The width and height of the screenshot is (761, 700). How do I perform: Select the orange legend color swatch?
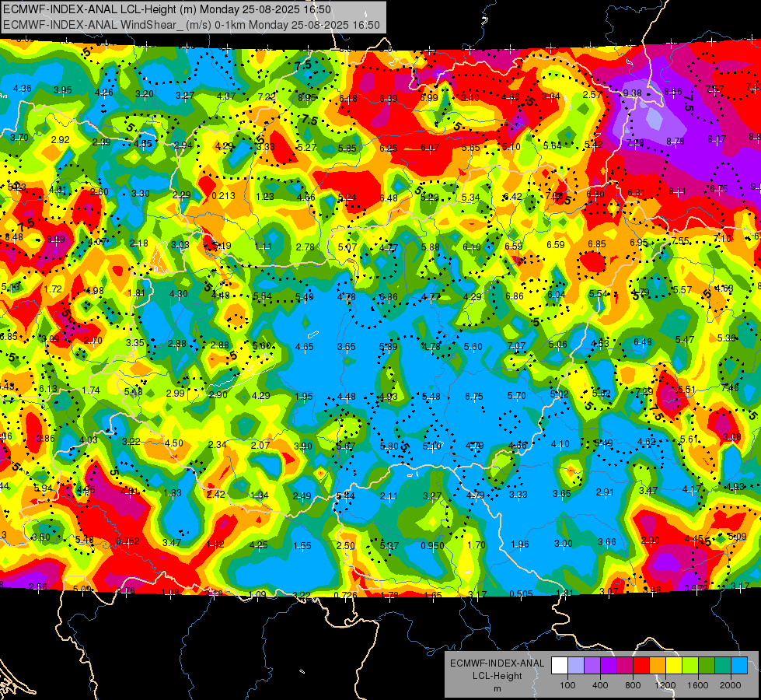(658, 666)
